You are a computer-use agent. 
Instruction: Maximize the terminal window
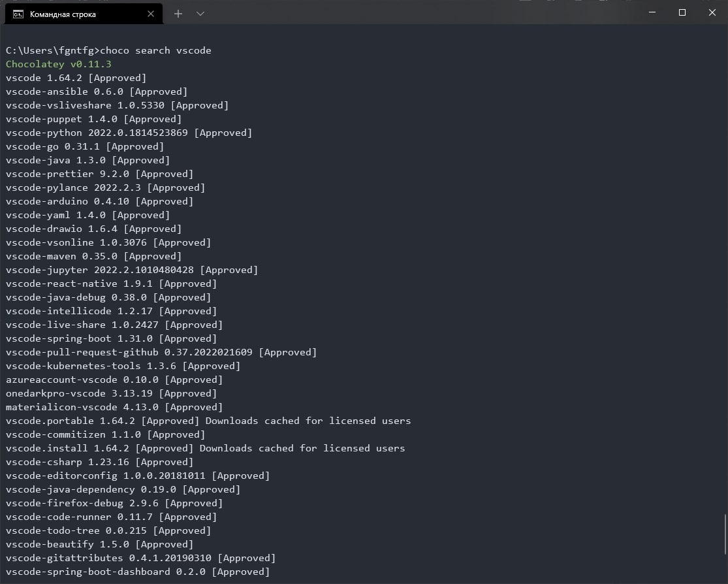[x=682, y=12]
